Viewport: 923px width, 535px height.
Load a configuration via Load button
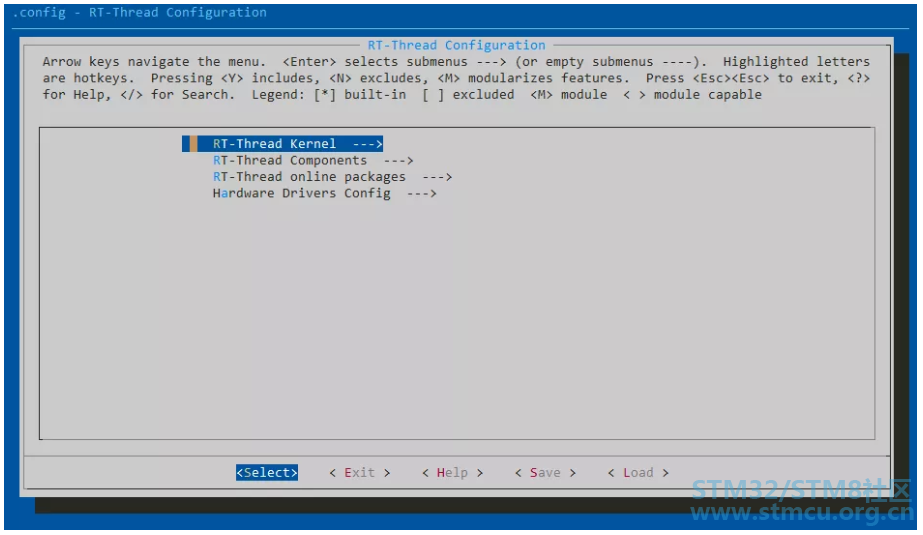coord(638,473)
